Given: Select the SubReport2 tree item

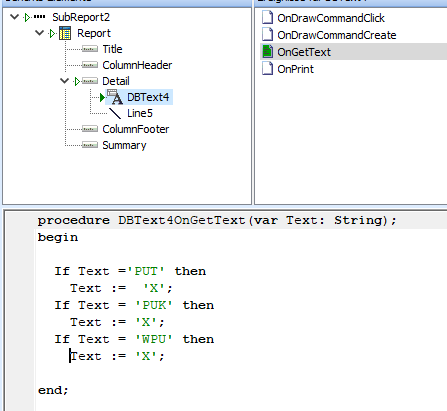Looking at the screenshot, I should pos(81,17).
